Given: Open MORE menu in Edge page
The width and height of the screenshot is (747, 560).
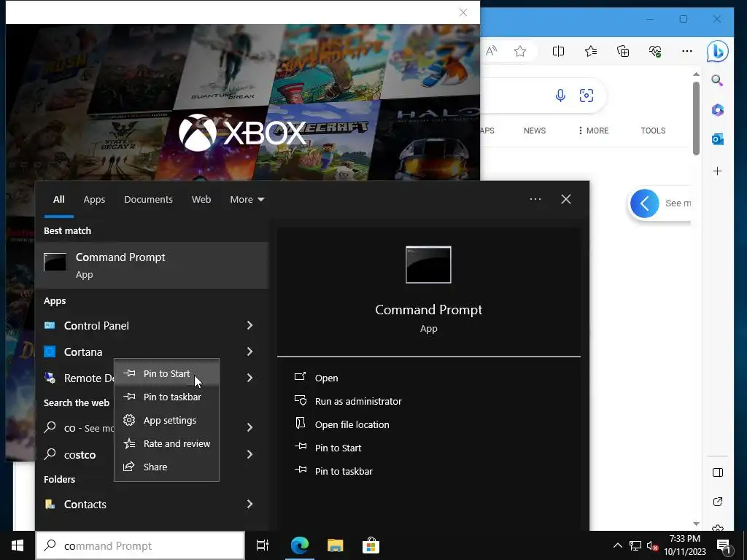Looking at the screenshot, I should (594, 131).
